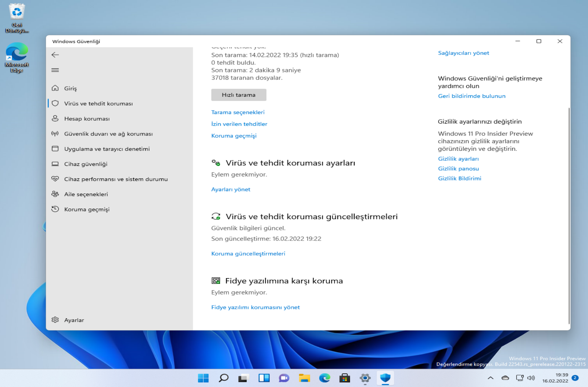Show hidden tray icons chevron

(x=490, y=378)
